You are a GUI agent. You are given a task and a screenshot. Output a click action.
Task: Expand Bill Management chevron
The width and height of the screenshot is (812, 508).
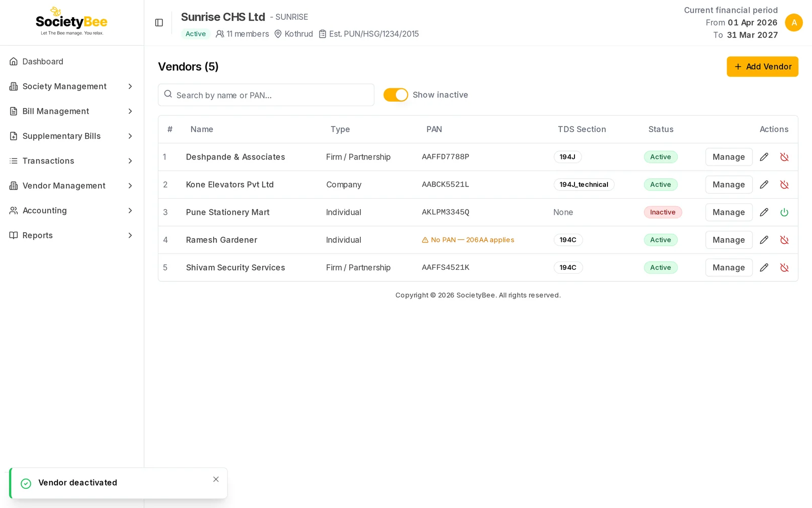tap(130, 111)
